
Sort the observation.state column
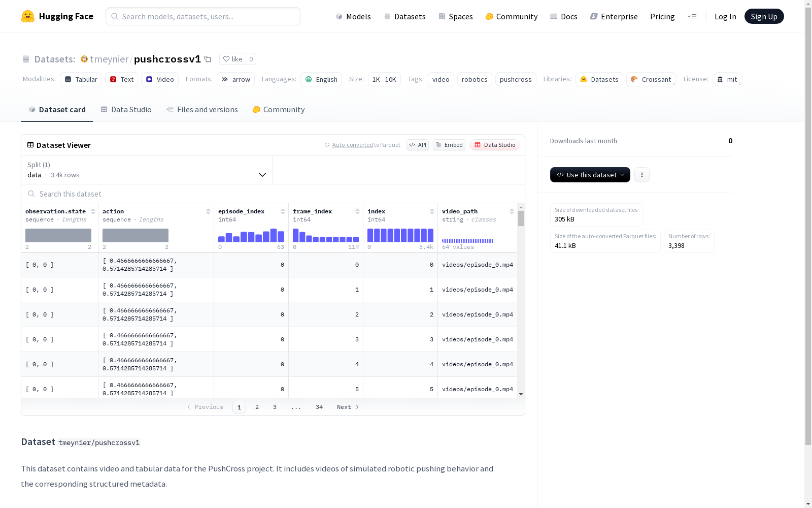tap(93, 211)
